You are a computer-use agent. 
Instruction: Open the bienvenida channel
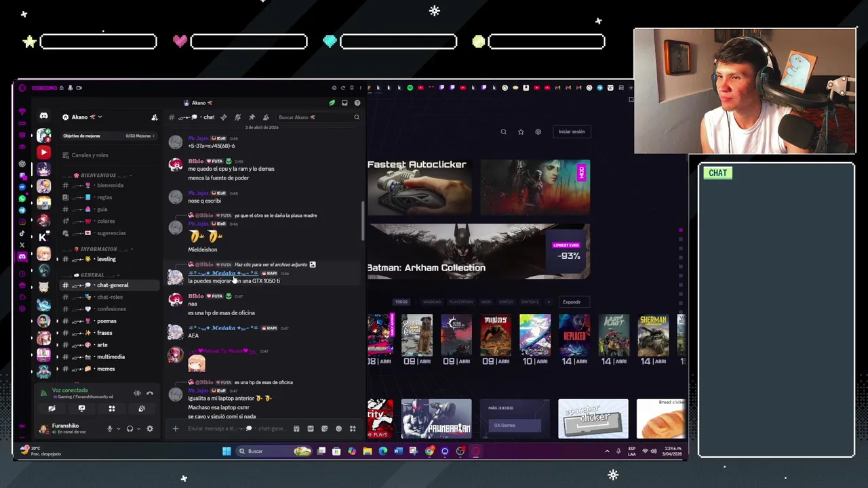pyautogui.click(x=108, y=185)
